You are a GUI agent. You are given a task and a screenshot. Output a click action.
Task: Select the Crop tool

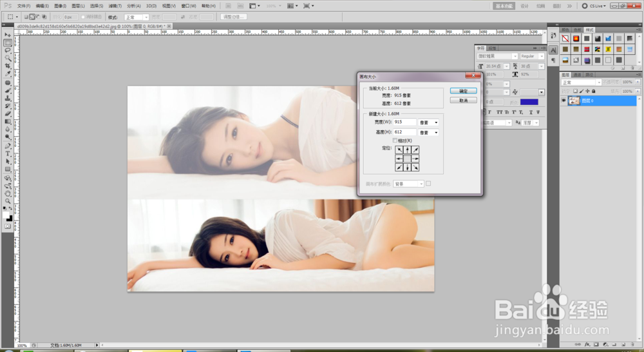pyautogui.click(x=8, y=66)
